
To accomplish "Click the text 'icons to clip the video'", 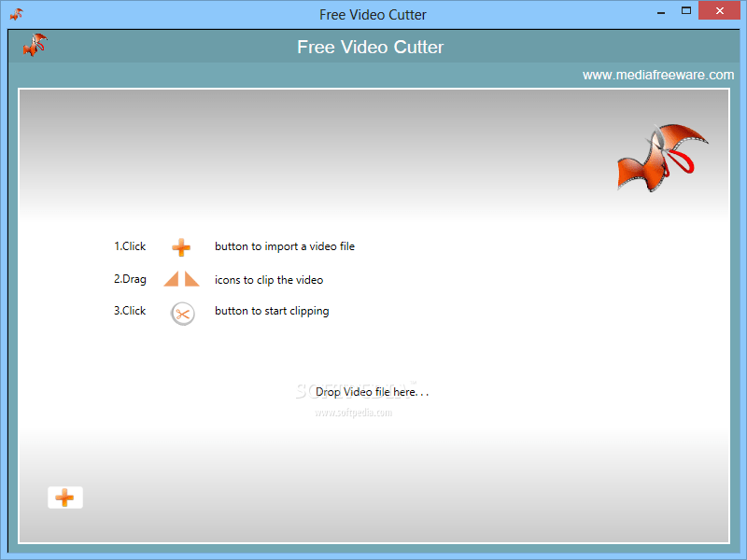I will click(x=268, y=280).
